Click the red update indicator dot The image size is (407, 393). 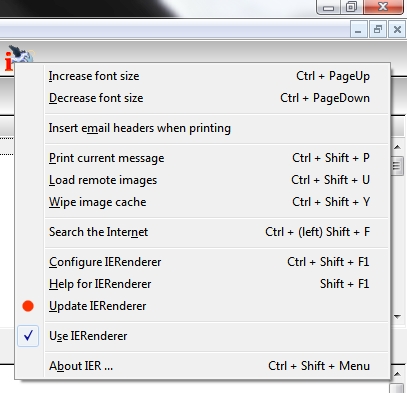click(28, 306)
